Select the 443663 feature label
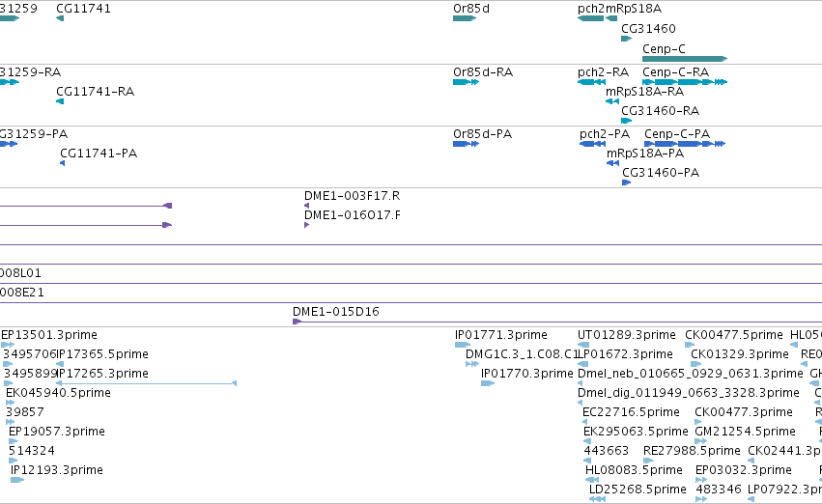 pos(606,451)
